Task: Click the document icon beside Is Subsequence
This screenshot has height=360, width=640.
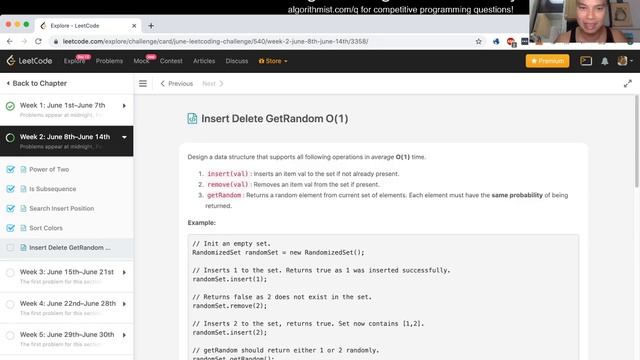Action: coord(23,189)
